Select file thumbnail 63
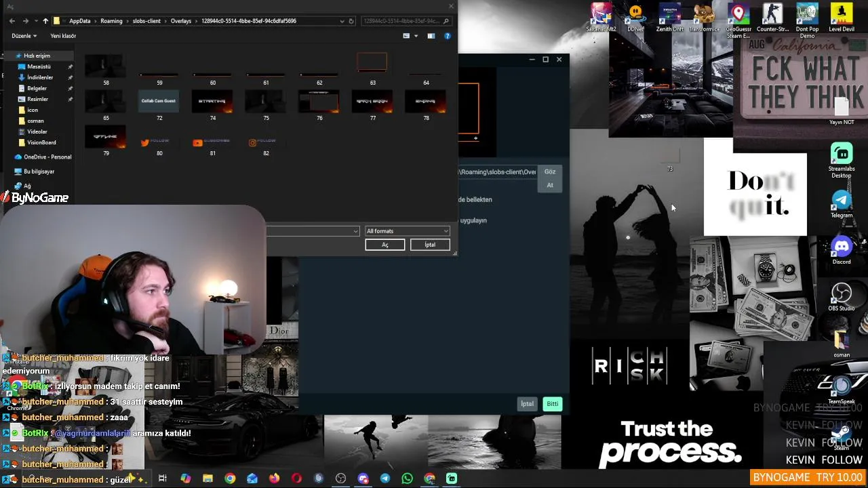The height and width of the screenshot is (488, 868). coord(372,70)
